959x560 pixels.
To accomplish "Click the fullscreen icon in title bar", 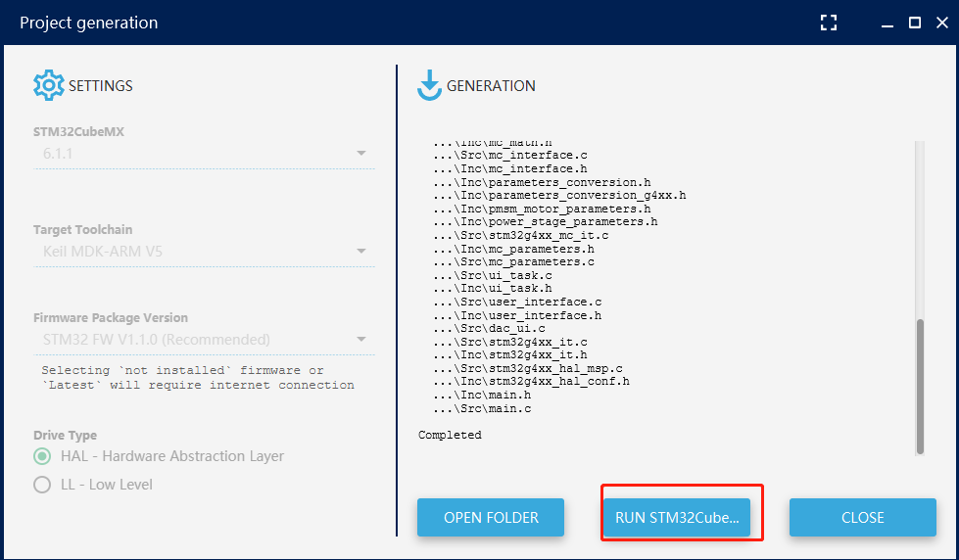I will coord(829,23).
